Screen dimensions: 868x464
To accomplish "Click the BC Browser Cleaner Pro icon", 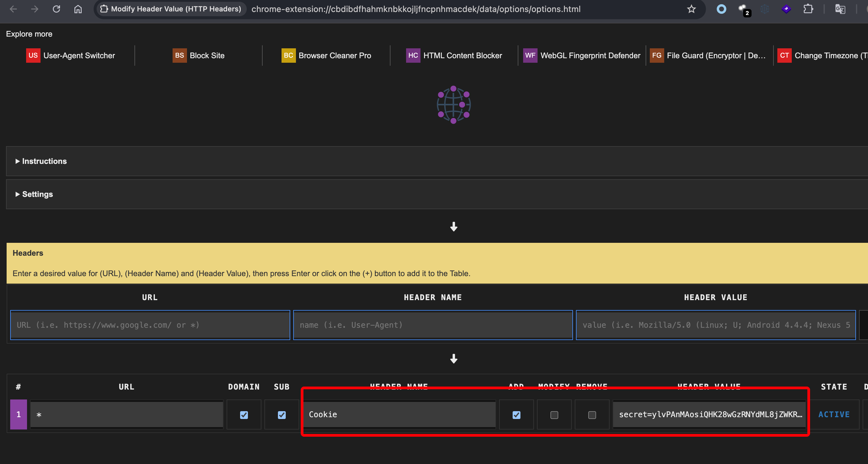I will point(288,56).
